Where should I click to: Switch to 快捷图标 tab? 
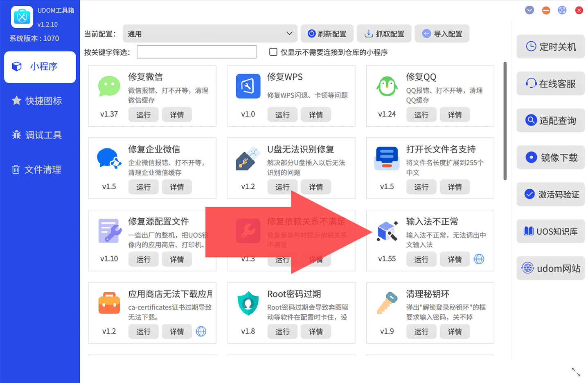pyautogui.click(x=40, y=101)
